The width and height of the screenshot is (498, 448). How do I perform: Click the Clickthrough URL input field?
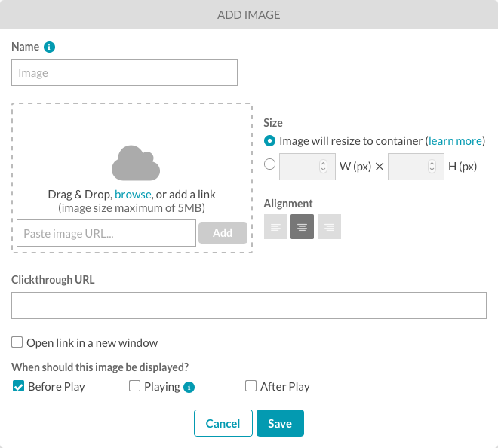pos(249,305)
